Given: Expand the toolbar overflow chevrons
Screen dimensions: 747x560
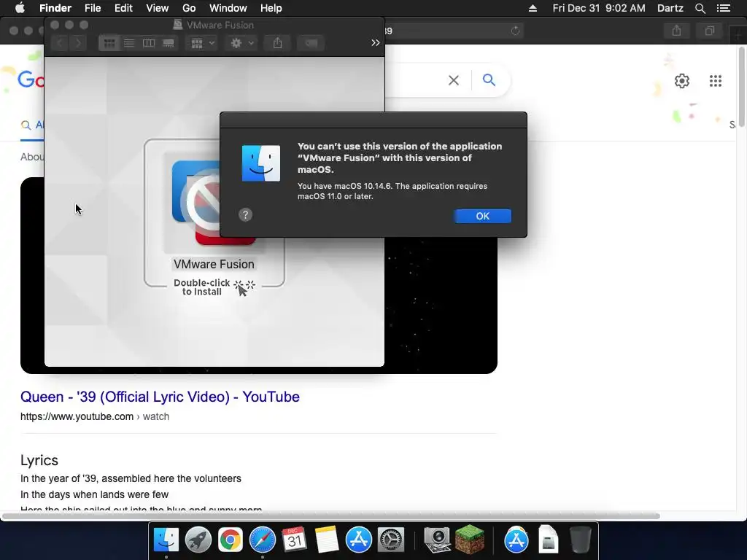Looking at the screenshot, I should 376,43.
